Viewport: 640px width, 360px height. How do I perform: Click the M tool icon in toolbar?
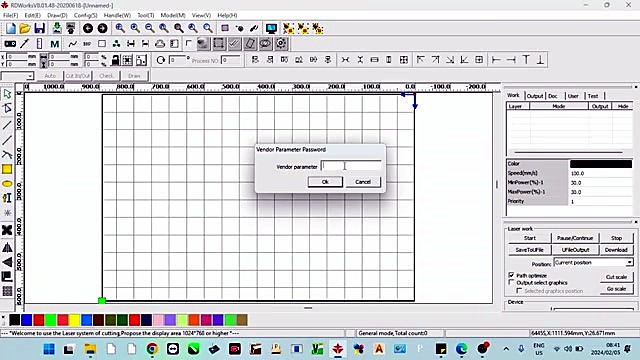point(54,44)
